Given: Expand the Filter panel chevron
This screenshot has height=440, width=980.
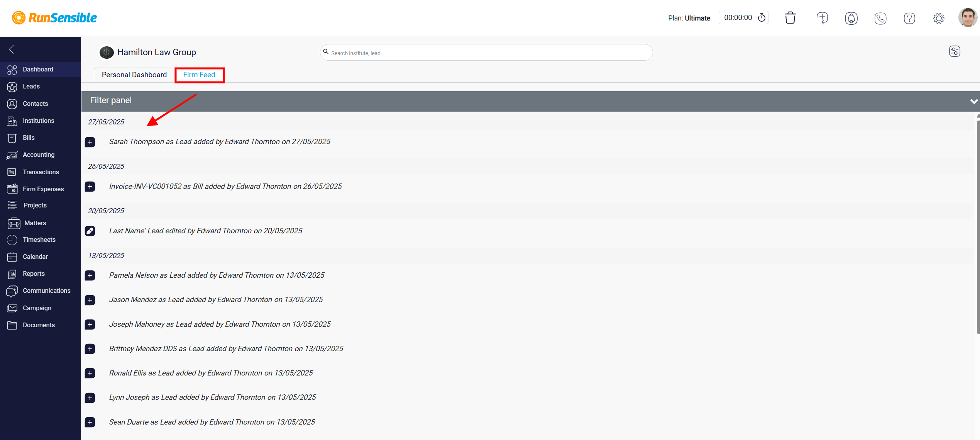Looking at the screenshot, I should (974, 101).
